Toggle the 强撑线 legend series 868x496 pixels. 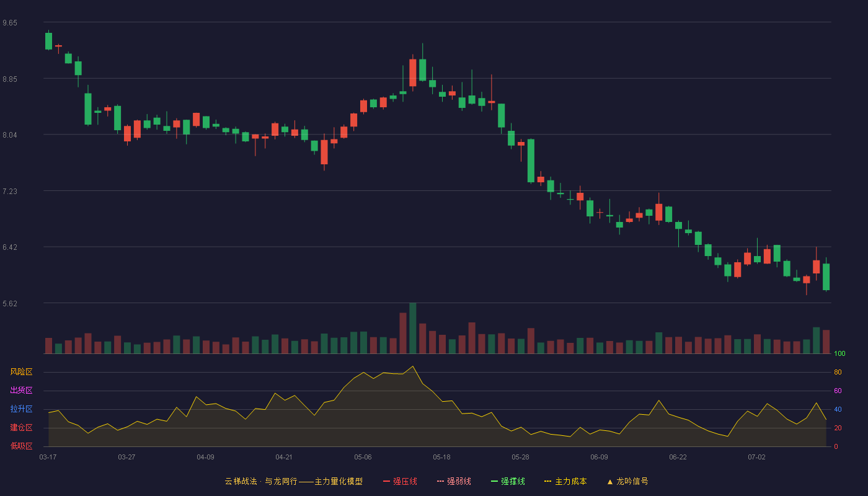[508, 481]
